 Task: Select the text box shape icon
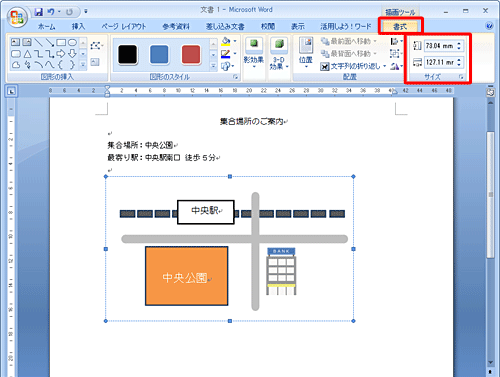point(15,42)
